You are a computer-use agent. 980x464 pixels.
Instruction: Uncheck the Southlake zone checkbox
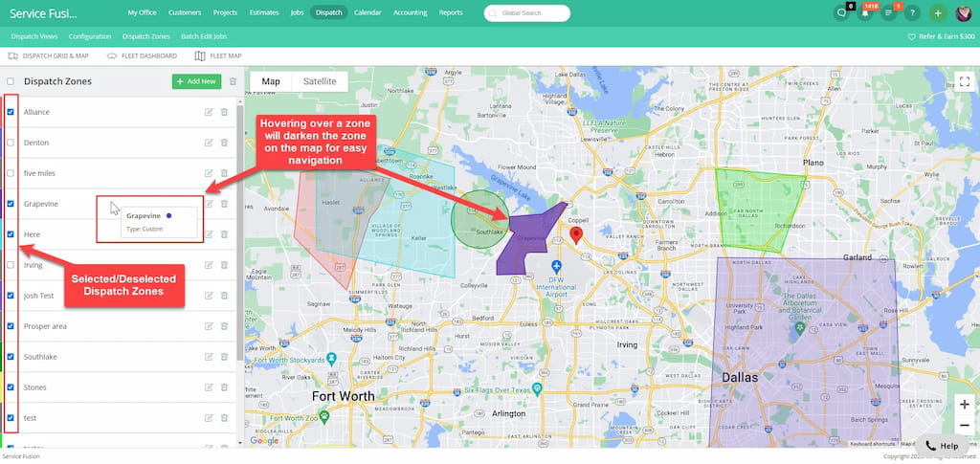[11, 357]
